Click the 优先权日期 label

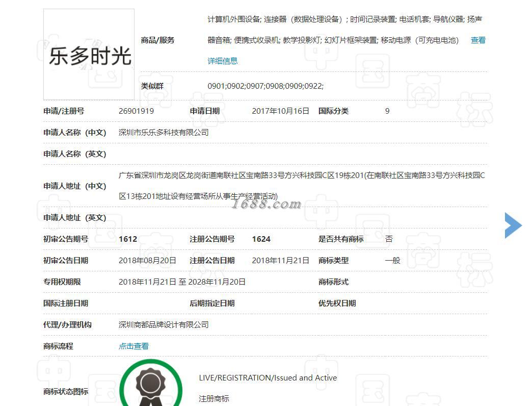337,303
